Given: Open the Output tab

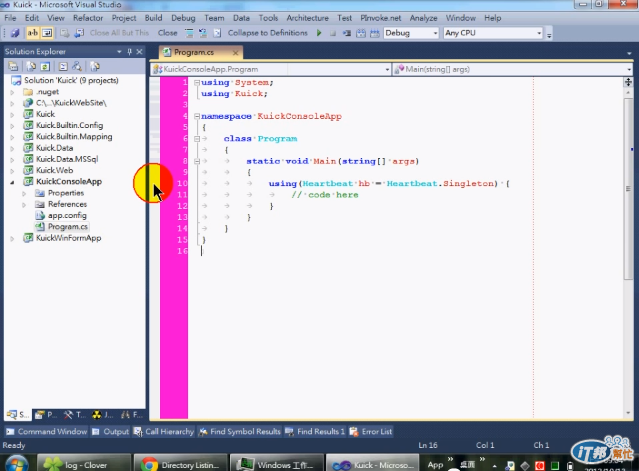Looking at the screenshot, I should click(110, 431).
